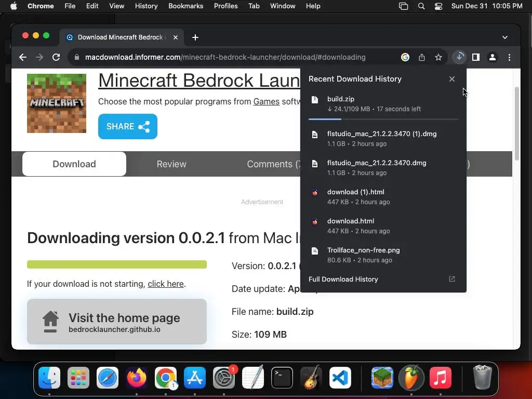Open Finder from the dock
532x399 pixels.
(x=49, y=378)
